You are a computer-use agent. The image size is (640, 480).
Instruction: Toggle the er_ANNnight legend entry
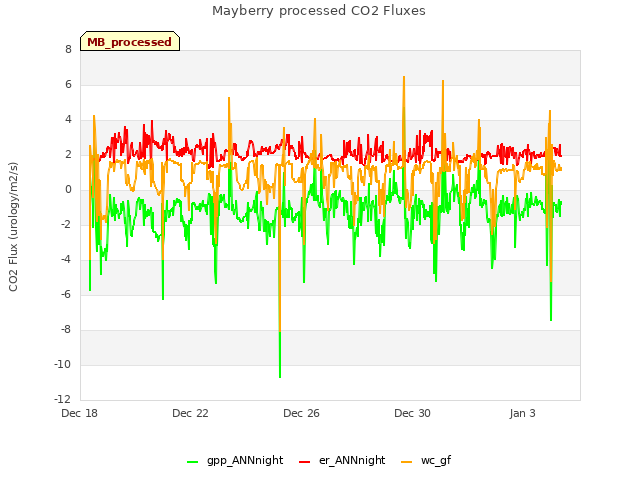click(x=342, y=460)
